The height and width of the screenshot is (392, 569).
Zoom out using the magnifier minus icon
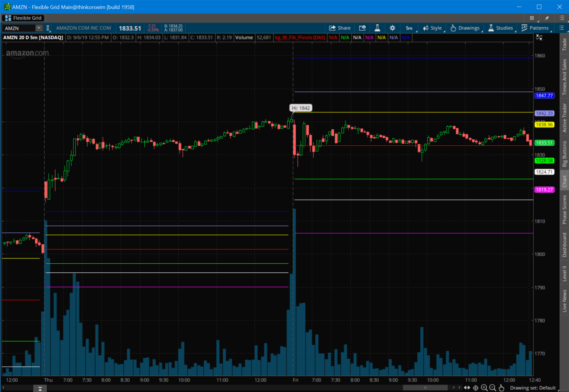click(493, 388)
